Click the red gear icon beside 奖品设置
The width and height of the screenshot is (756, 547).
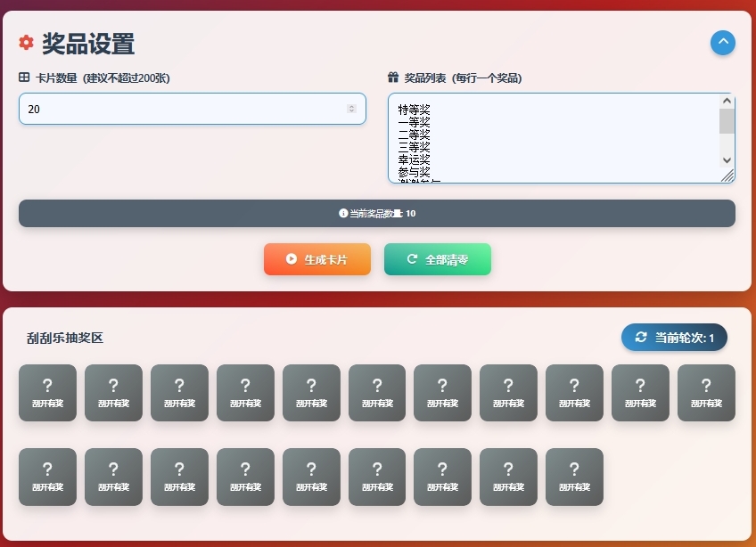(x=27, y=43)
